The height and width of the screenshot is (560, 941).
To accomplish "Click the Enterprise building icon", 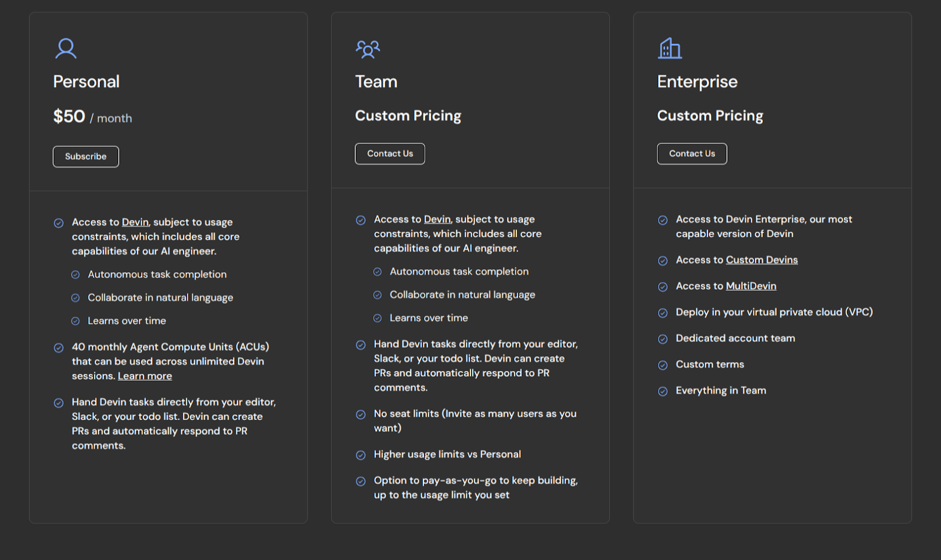I will coord(670,48).
